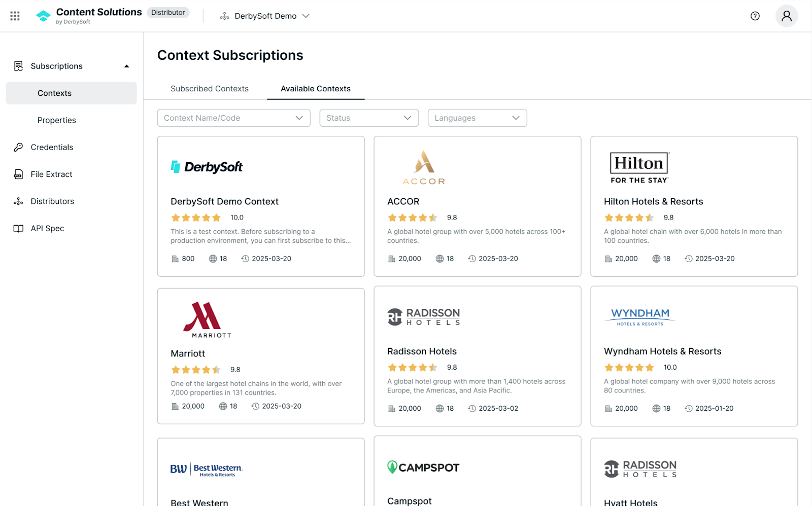Click the File Extract file icon
Viewport: 812px width, 506px height.
(18, 174)
